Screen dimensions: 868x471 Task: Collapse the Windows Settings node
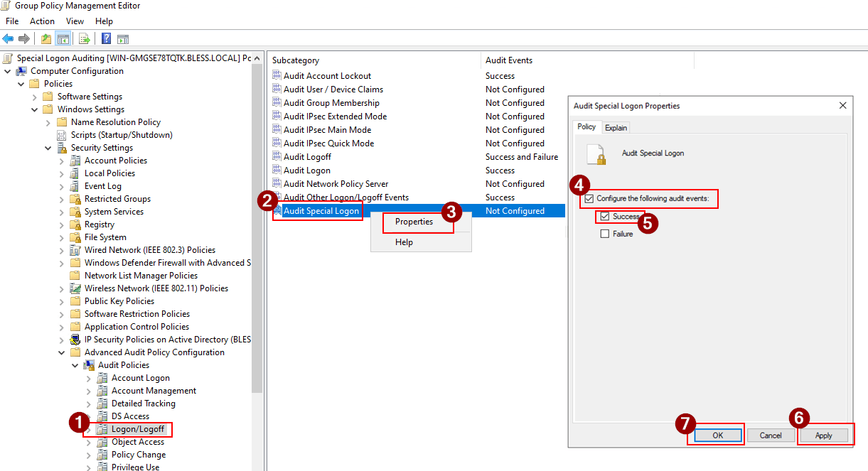coord(35,109)
